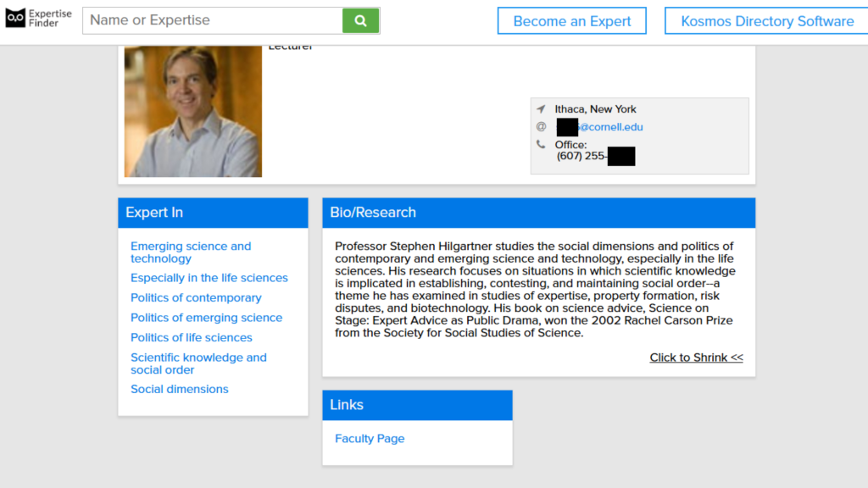Open Politics of life sciences link
Viewport: 868px width, 488px height.
tap(192, 337)
